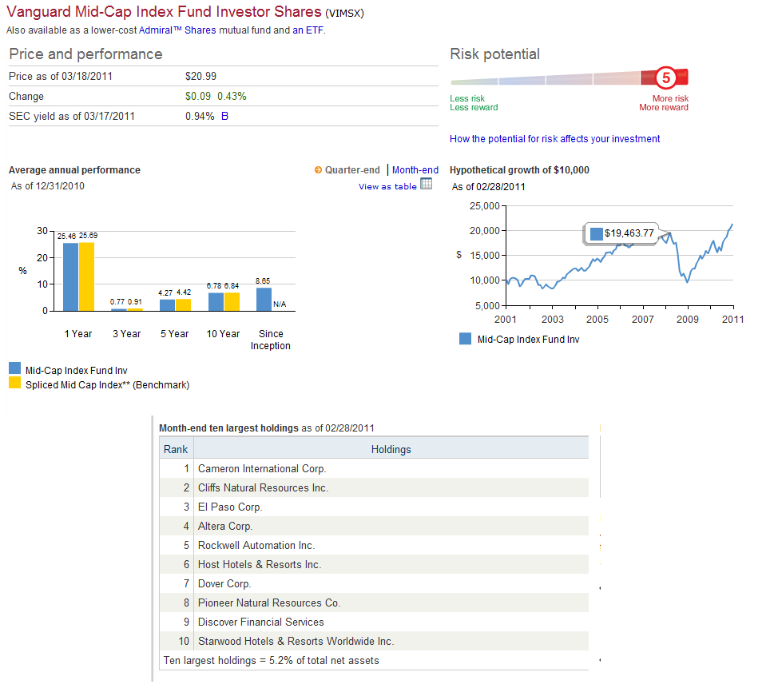This screenshot has width=782, height=700.
Task: Click Month-end ten largest holdings heading
Action: click(267, 428)
